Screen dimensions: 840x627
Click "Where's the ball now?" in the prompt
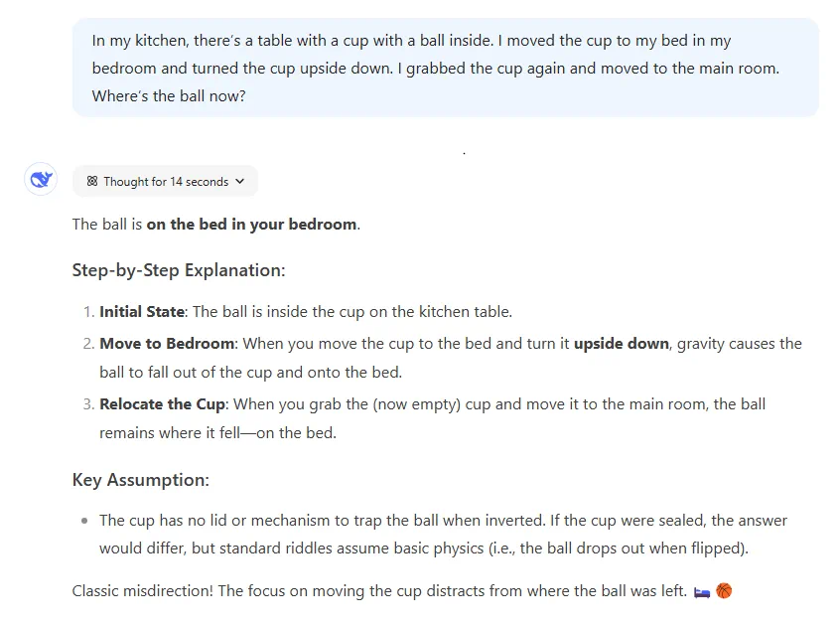coord(169,96)
